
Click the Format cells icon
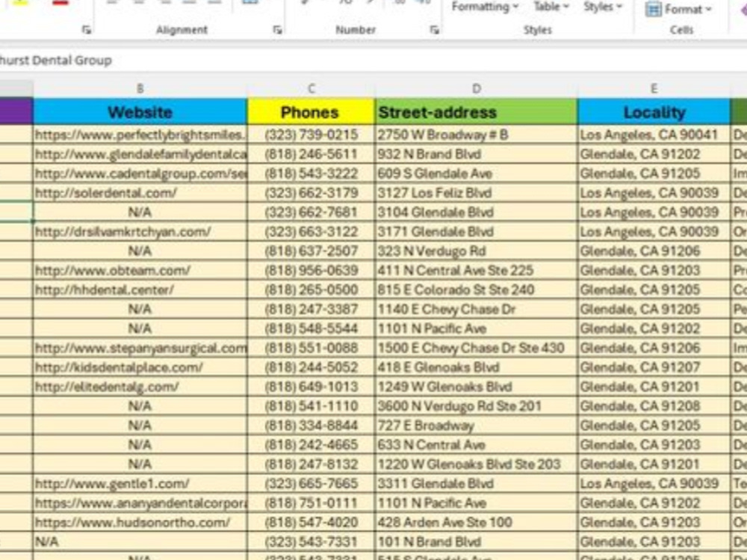coord(653,8)
